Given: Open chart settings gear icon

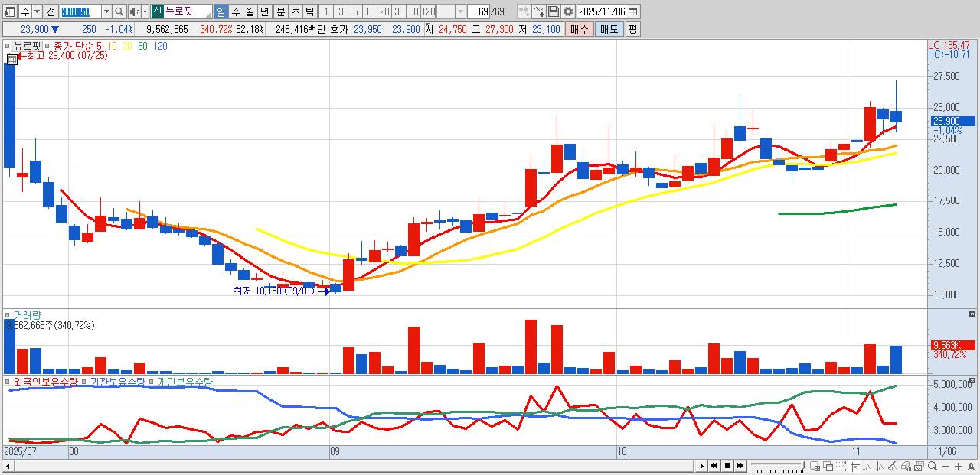Looking at the screenshot, I should 568,11.
